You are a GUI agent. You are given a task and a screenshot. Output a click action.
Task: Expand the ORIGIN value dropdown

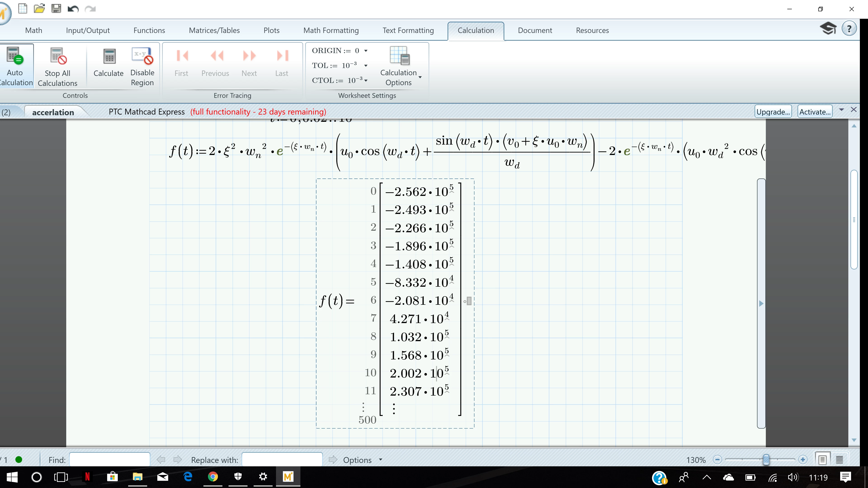366,51
